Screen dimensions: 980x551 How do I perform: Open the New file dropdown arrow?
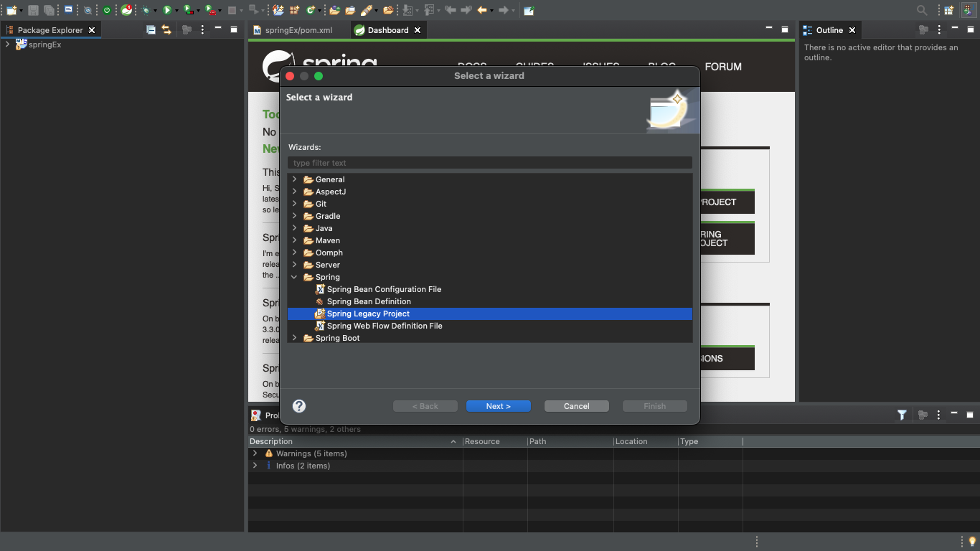coord(21,11)
